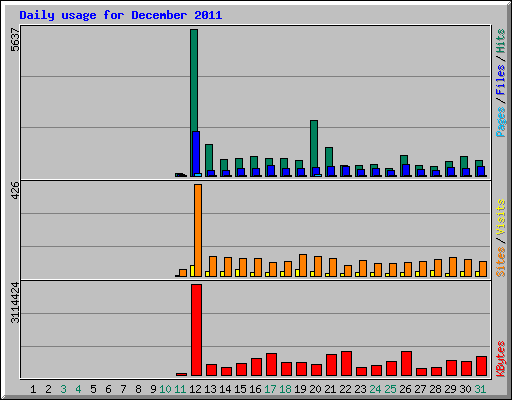Click day label 26 on the x-axis

(405, 389)
